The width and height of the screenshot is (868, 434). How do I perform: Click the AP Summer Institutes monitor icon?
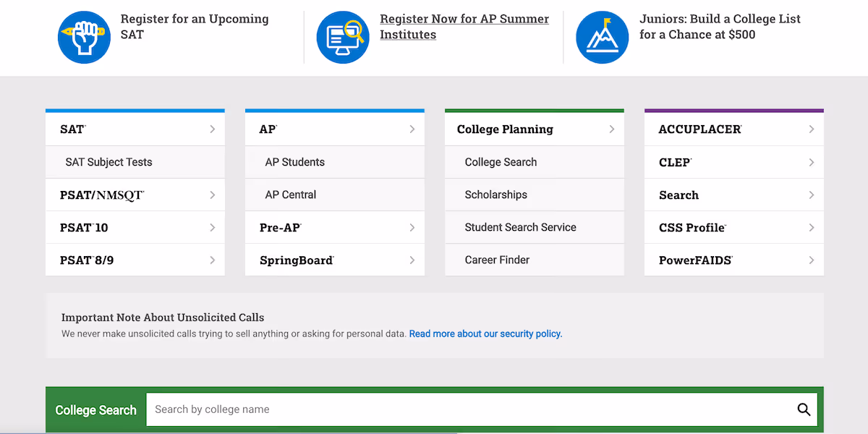point(344,37)
